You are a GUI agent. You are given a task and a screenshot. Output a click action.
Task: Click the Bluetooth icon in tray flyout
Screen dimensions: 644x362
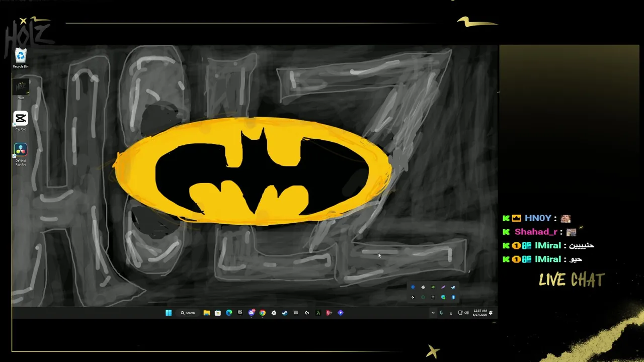tap(453, 297)
